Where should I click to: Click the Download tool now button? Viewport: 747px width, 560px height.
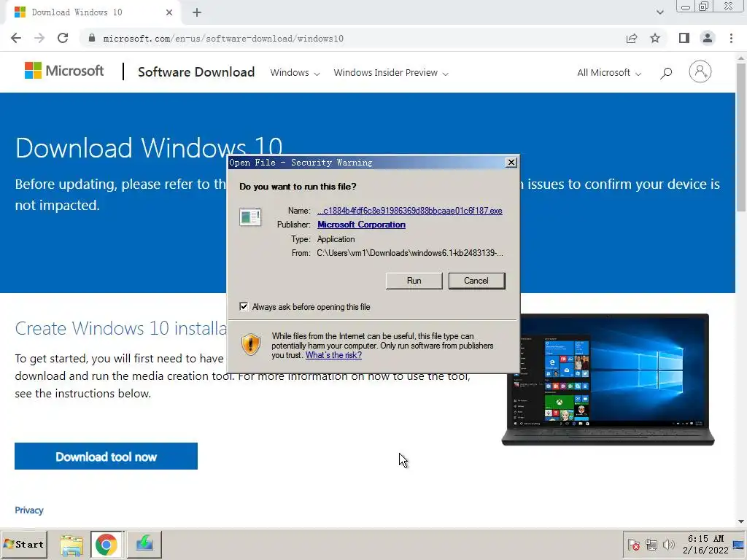click(x=107, y=456)
